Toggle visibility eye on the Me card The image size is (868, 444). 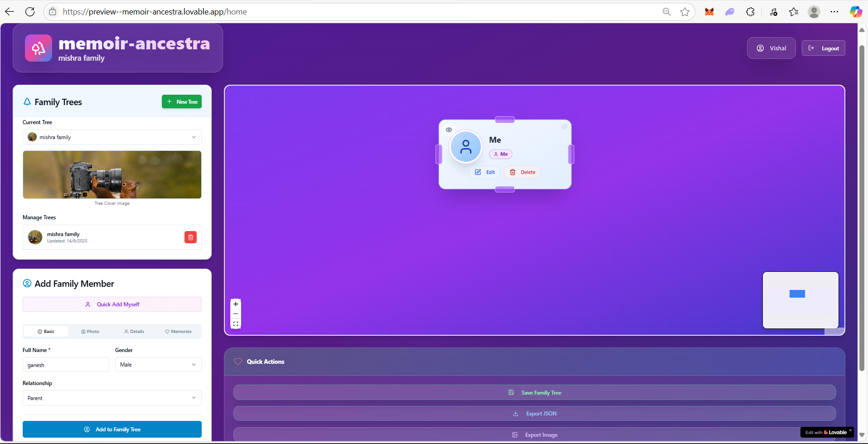point(449,130)
